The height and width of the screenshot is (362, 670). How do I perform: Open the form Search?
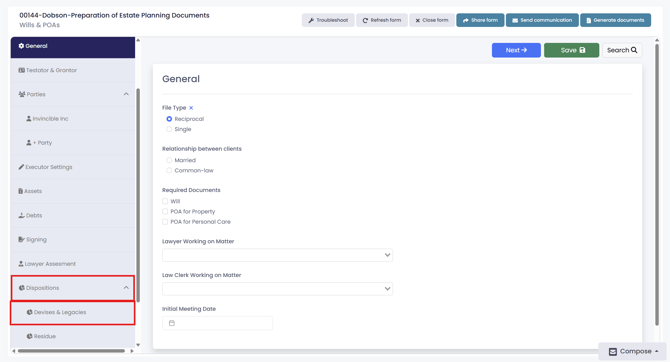click(622, 50)
